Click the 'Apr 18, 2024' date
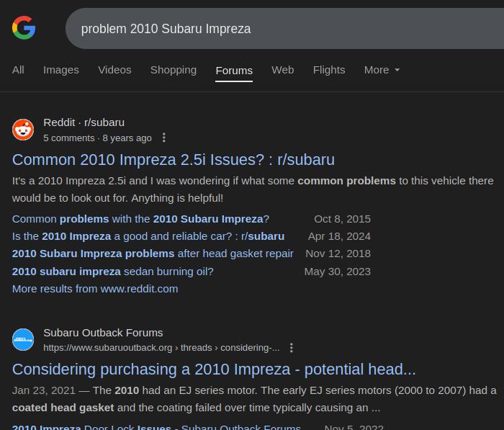The height and width of the screenshot is (430, 504). coord(339,236)
